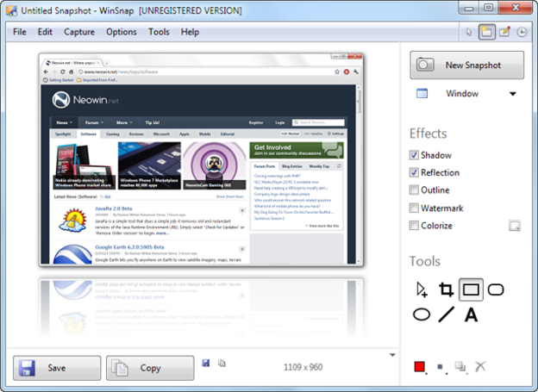Select the pointer mode icon in top toolbar
538x392 pixels.
pos(469,32)
